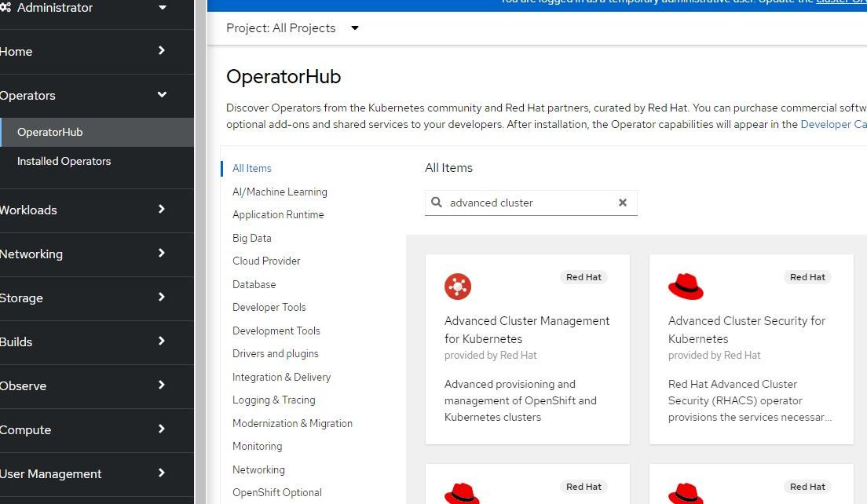Click Red Hat badge on Advanced Cluster Management card
Image resolution: width=867 pixels, height=504 pixels.
pyautogui.click(x=583, y=277)
